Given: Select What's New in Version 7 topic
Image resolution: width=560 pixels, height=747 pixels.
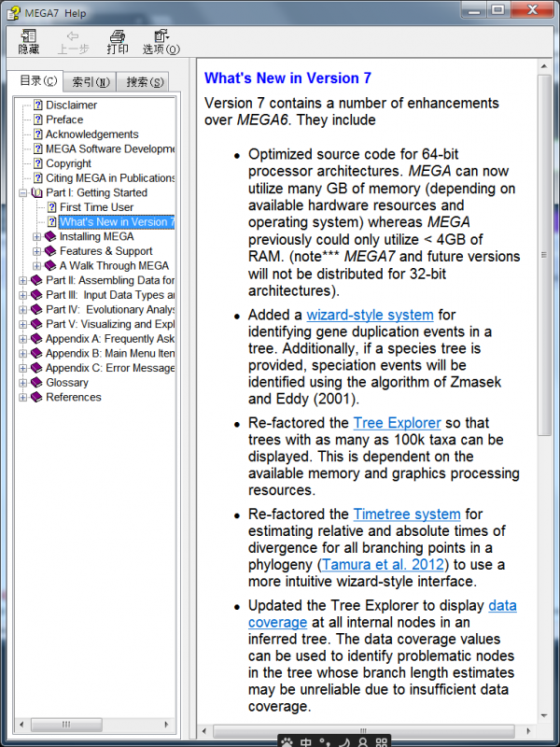Looking at the screenshot, I should pos(117,222).
